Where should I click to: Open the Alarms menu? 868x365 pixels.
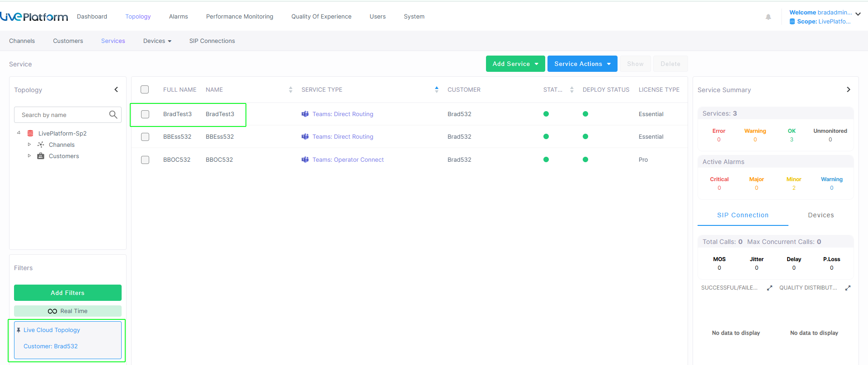[178, 17]
